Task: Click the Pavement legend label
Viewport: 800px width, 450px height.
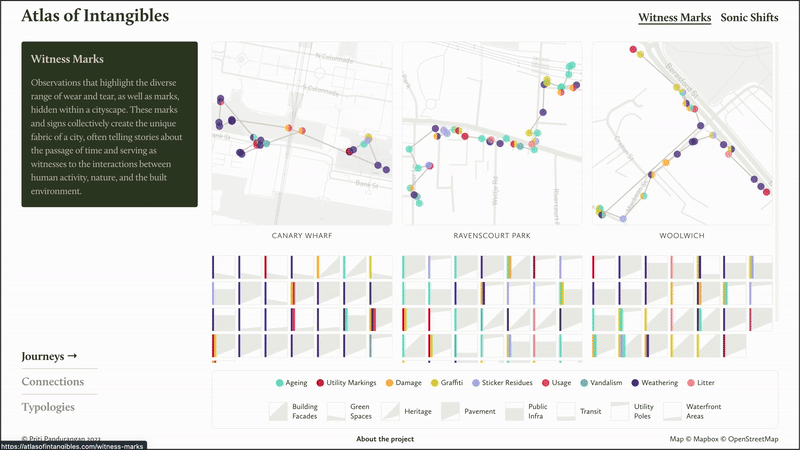Action: tap(480, 411)
